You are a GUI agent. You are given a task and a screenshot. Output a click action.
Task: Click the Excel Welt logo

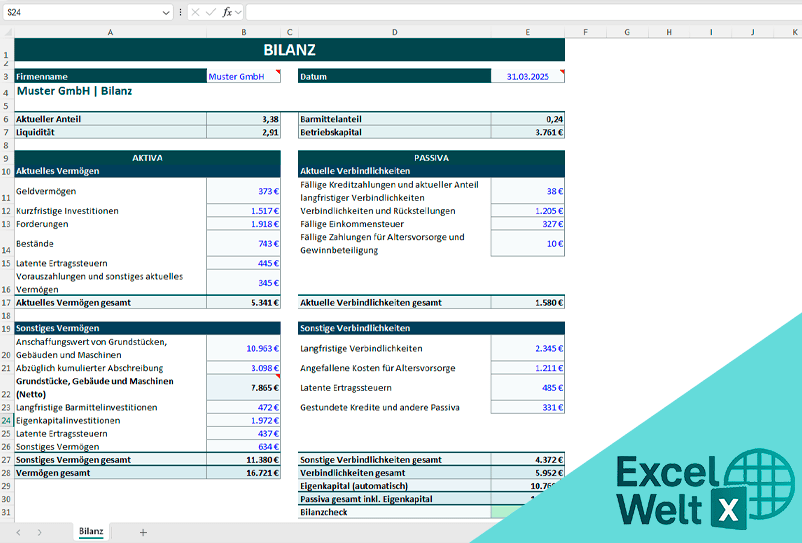coord(688,489)
